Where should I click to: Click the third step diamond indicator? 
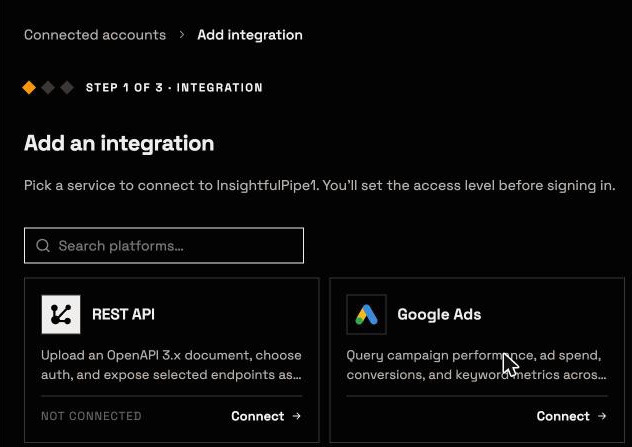tap(67, 87)
